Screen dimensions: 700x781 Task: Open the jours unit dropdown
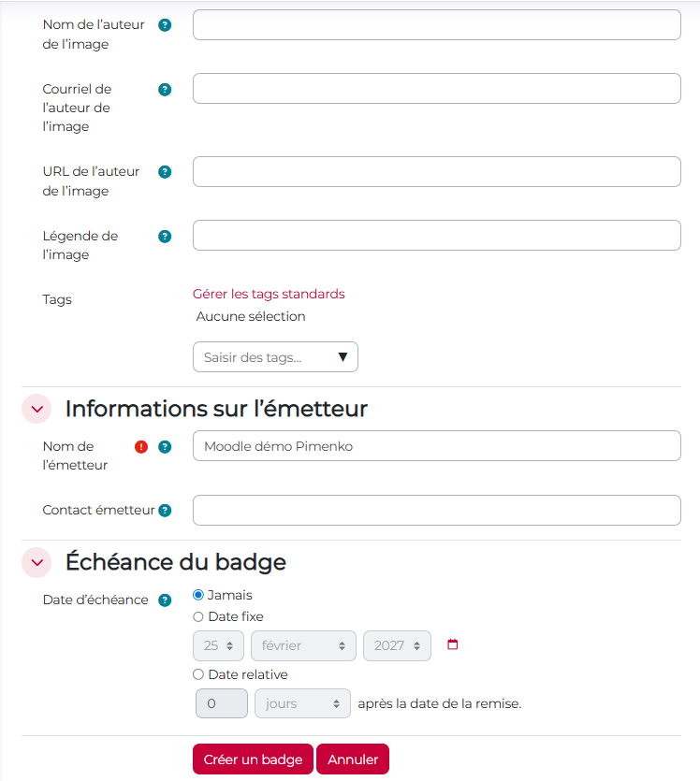tap(301, 703)
